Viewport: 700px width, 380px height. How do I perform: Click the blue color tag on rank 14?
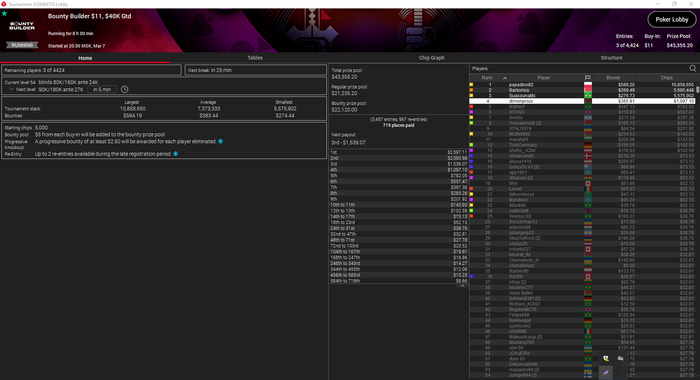(x=471, y=156)
